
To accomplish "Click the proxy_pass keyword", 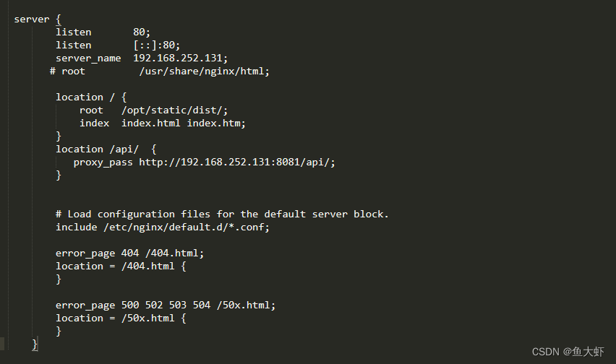I will pyautogui.click(x=103, y=162).
